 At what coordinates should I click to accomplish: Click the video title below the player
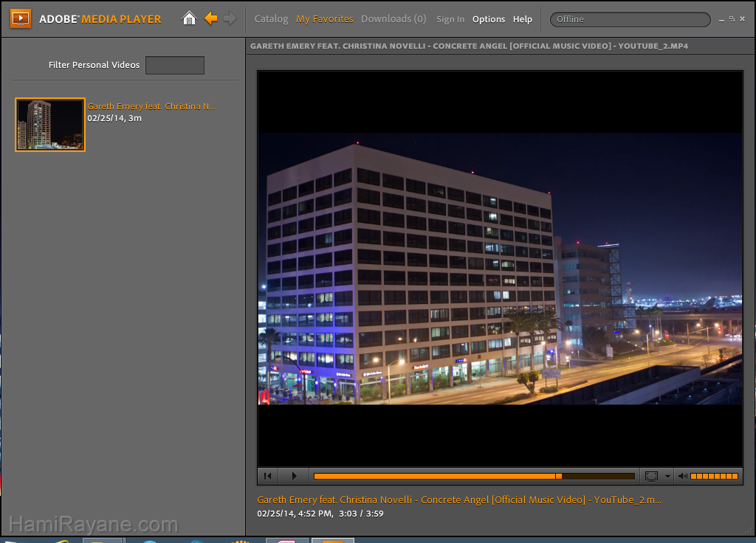click(459, 499)
